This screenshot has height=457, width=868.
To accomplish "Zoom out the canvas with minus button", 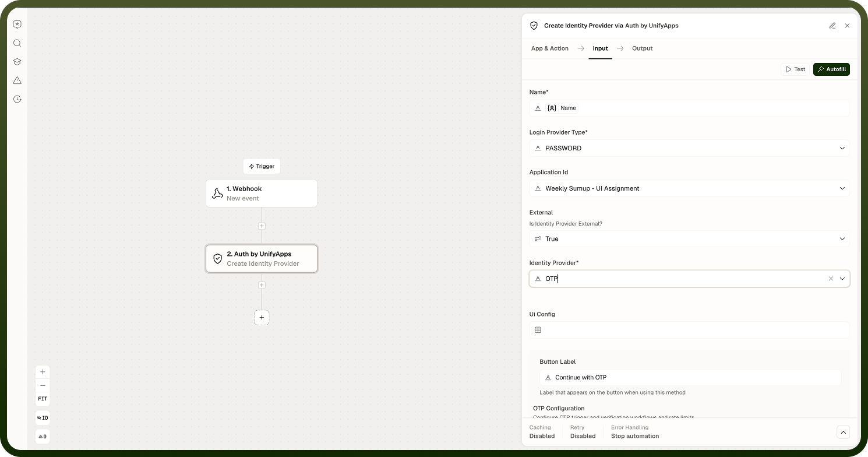I will [x=43, y=385].
